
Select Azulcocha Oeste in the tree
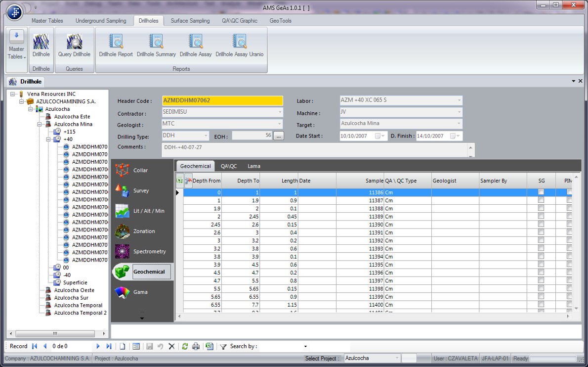point(74,290)
